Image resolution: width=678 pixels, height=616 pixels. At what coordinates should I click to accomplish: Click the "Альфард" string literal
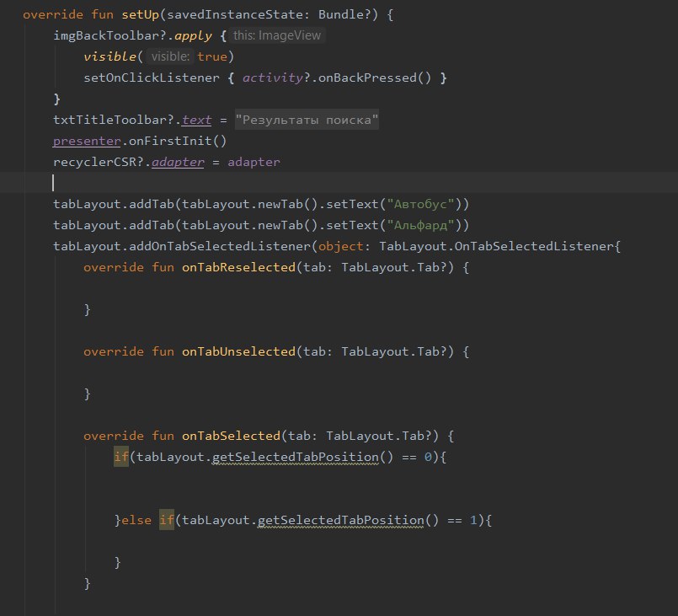pos(420,225)
